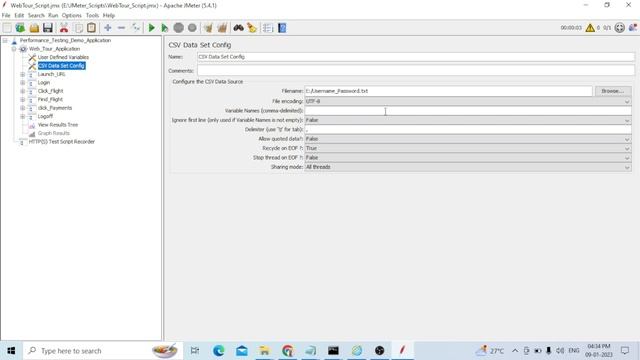The height and width of the screenshot is (360, 640).
Task: Open the Ignore first line dropdown
Action: [x=468, y=120]
